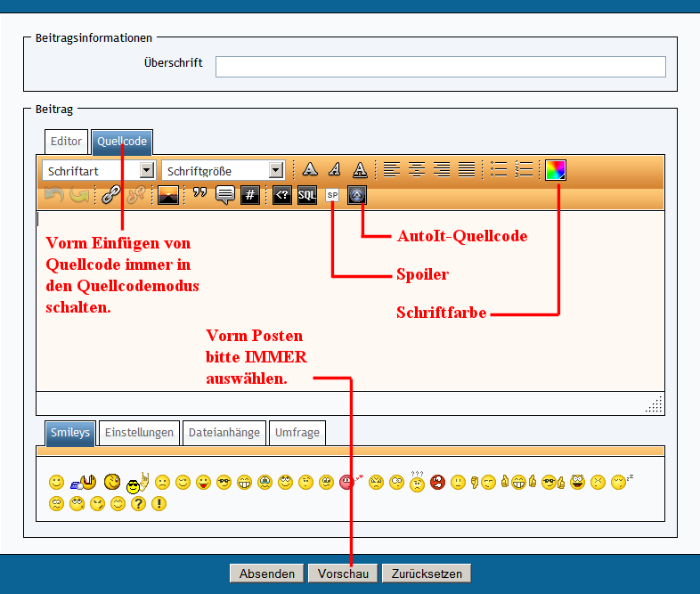Click the underline text formatting icon

pos(359,169)
